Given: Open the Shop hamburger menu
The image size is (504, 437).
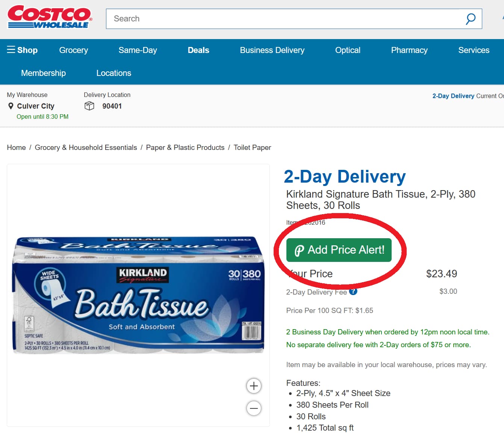Looking at the screenshot, I should [11, 49].
